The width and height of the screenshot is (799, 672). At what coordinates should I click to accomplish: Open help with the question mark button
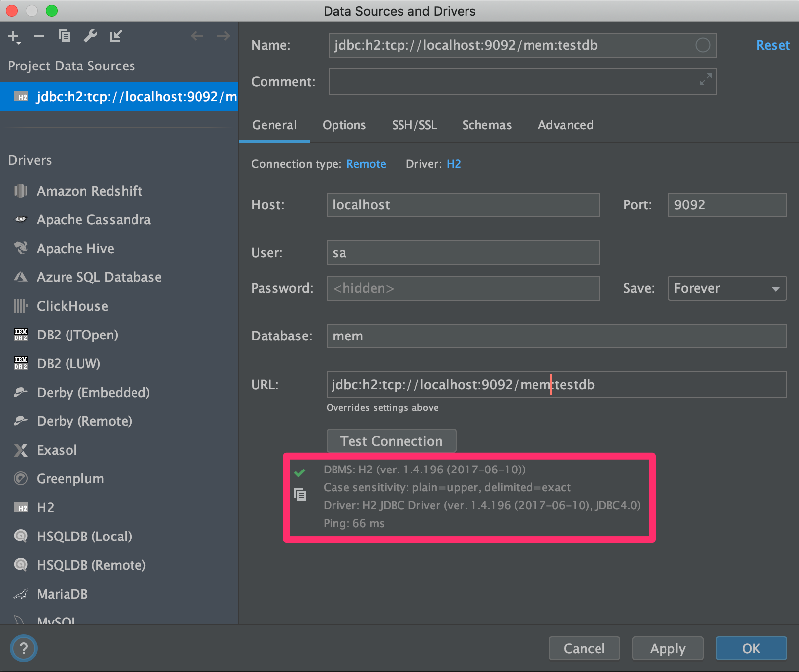24,648
